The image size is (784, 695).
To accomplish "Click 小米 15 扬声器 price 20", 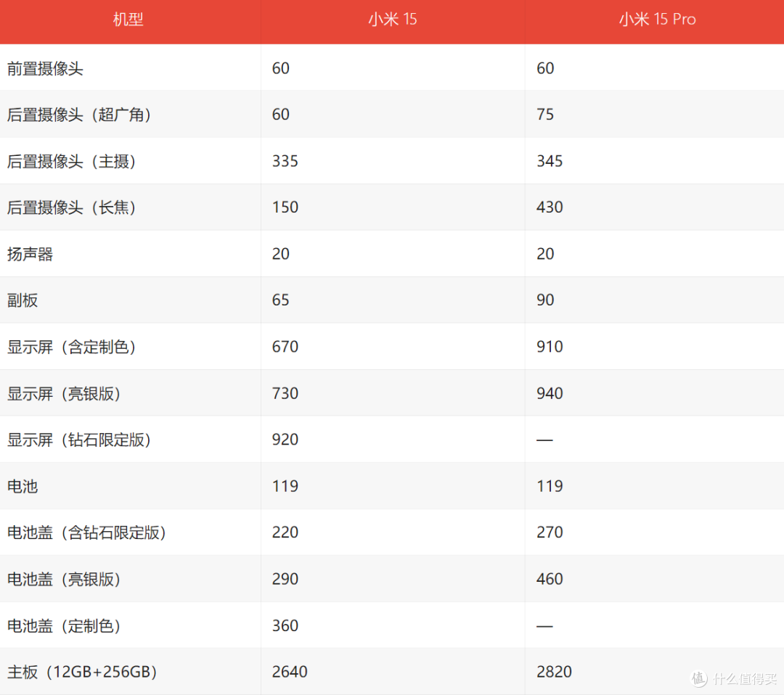I will click(280, 254).
